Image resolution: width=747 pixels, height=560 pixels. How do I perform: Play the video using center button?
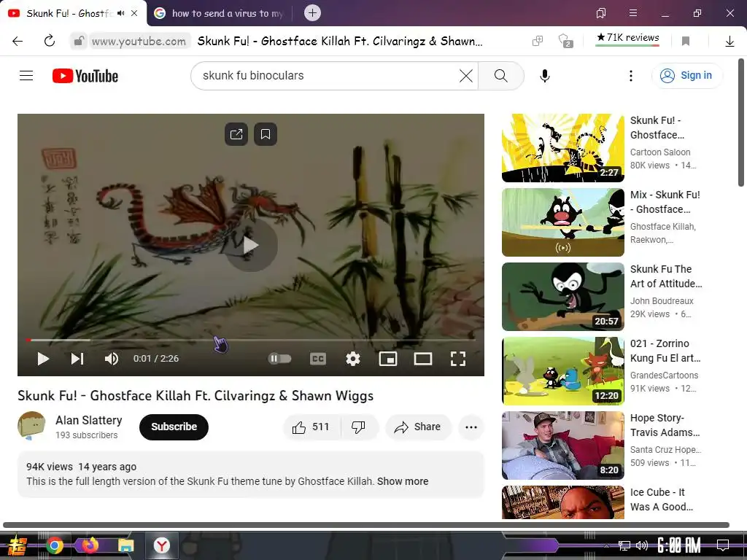click(251, 245)
